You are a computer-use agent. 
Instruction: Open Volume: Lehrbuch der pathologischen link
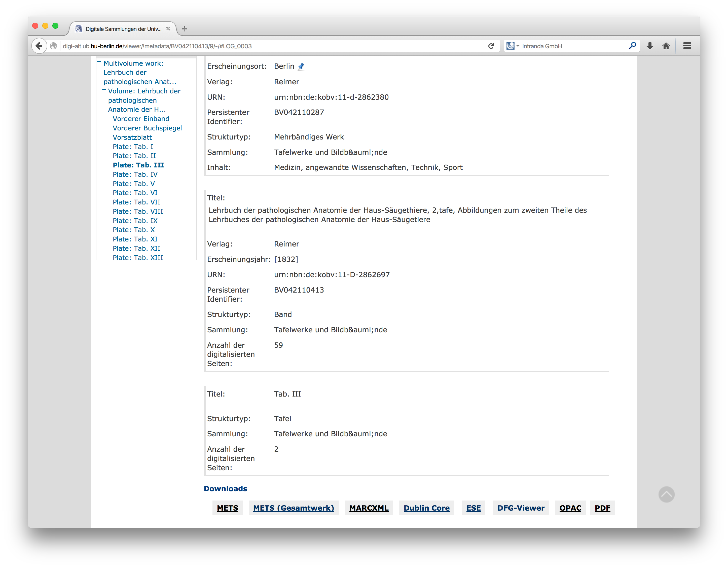click(144, 100)
